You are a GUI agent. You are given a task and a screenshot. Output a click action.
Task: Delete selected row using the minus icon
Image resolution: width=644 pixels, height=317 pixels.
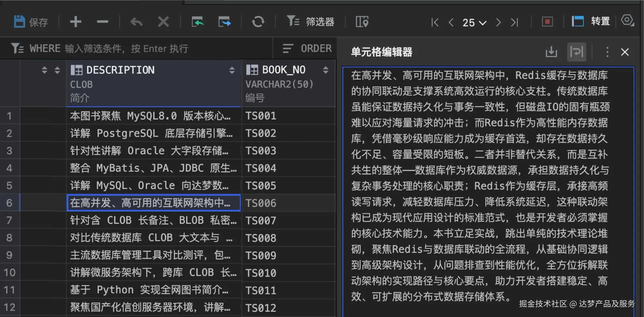tap(102, 22)
